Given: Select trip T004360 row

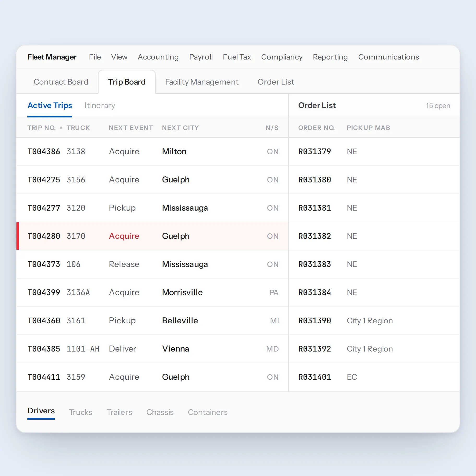Looking at the screenshot, I should coord(152,321).
